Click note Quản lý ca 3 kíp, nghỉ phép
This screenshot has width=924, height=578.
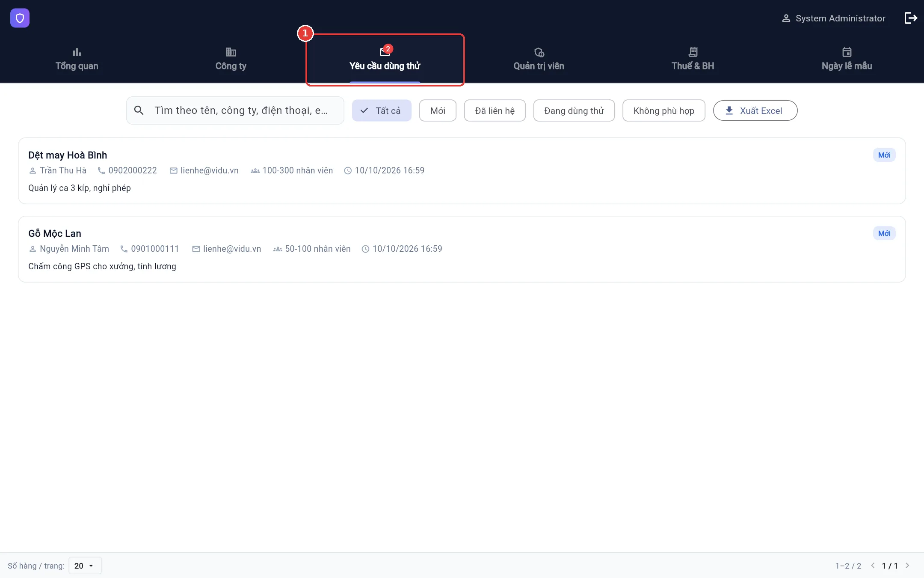pyautogui.click(x=80, y=188)
